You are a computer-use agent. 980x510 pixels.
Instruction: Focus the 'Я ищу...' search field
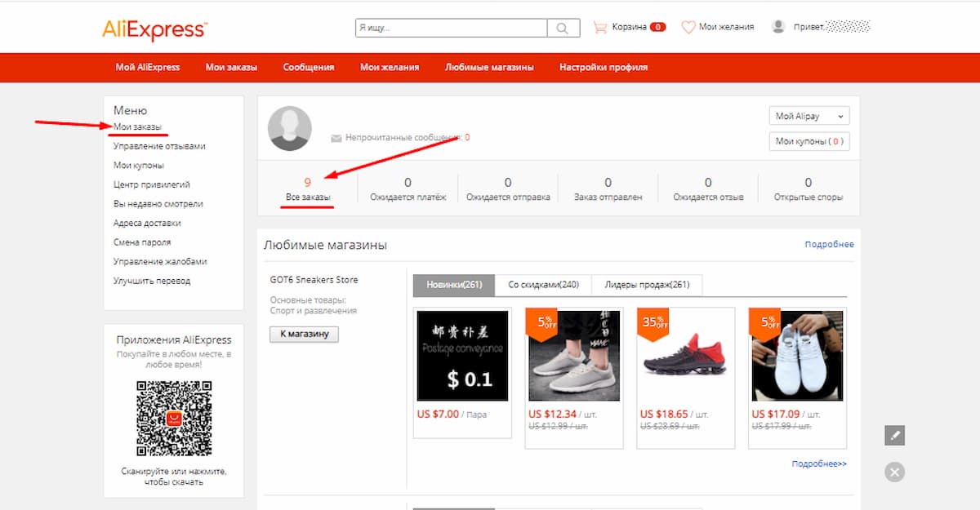(451, 28)
